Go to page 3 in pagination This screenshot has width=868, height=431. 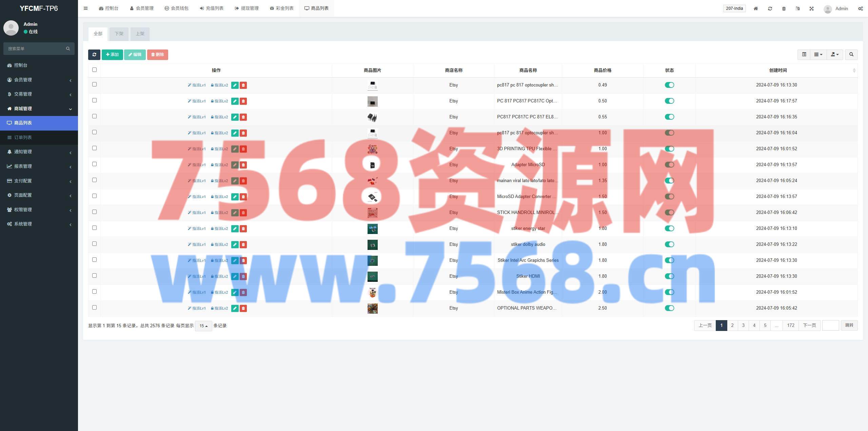pos(743,326)
